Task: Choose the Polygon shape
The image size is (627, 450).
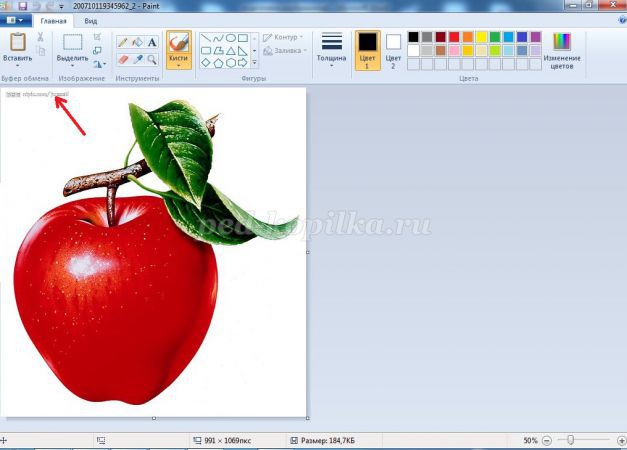Action: pos(218,51)
